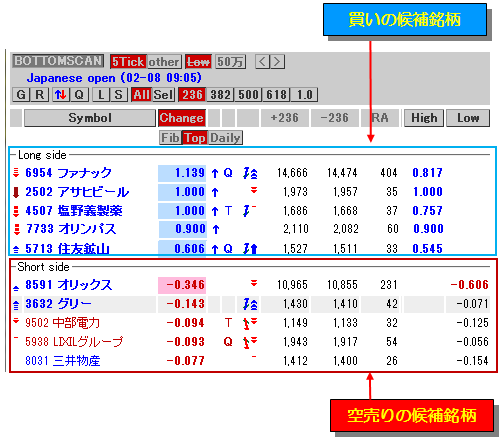Click the chart signal icon in 住友鉱山 row
Viewport: 501px width, 441px height.
click(x=250, y=249)
